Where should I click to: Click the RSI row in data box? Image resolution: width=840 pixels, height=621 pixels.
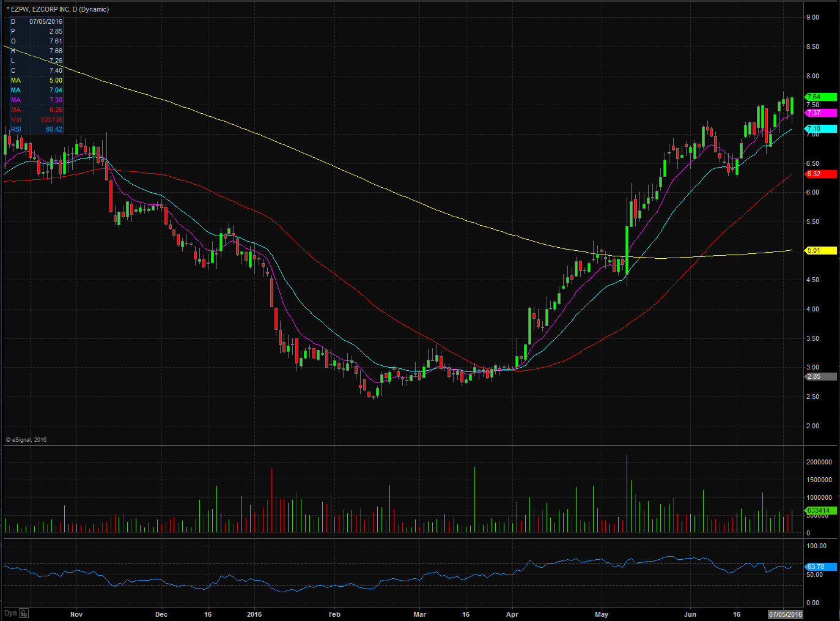click(36, 129)
